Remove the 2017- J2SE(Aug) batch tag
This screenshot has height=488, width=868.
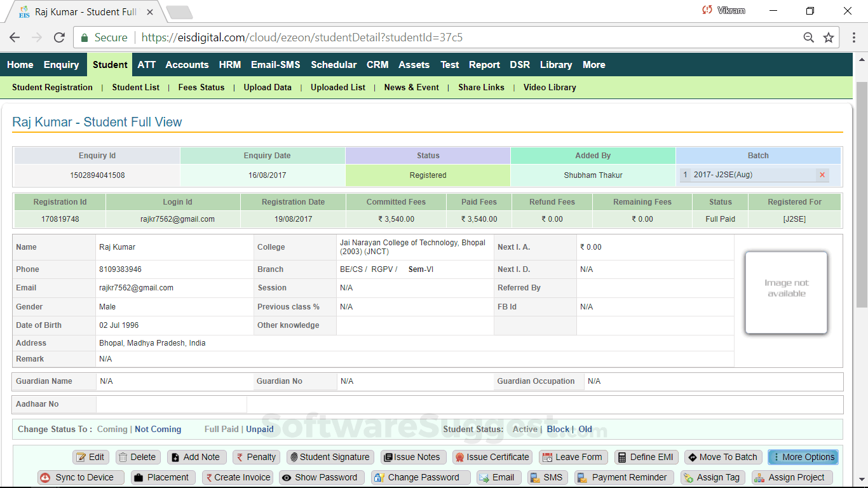(822, 175)
